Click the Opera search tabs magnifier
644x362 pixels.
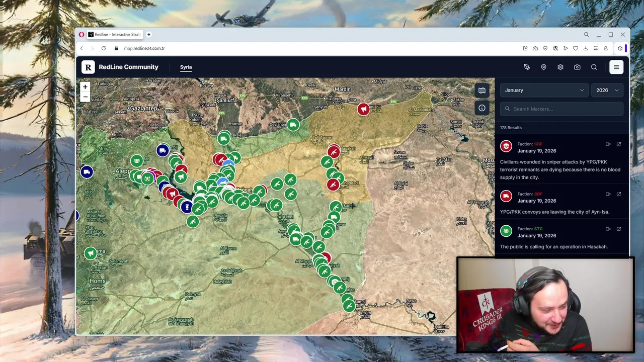click(587, 35)
